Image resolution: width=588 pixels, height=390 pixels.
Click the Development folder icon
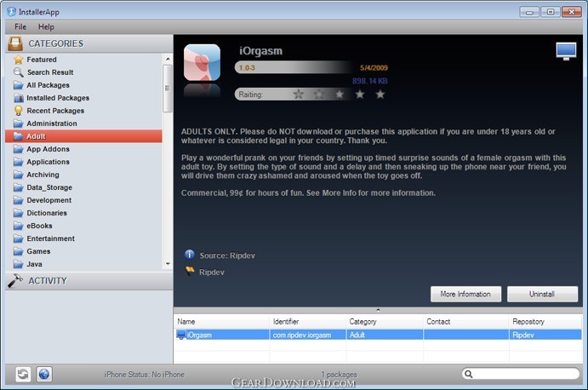click(18, 200)
